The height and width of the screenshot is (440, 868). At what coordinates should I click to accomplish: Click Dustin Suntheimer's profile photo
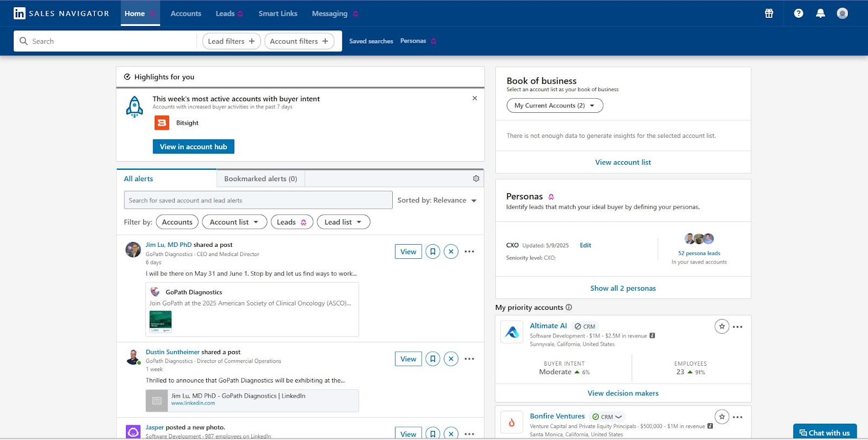click(x=133, y=357)
